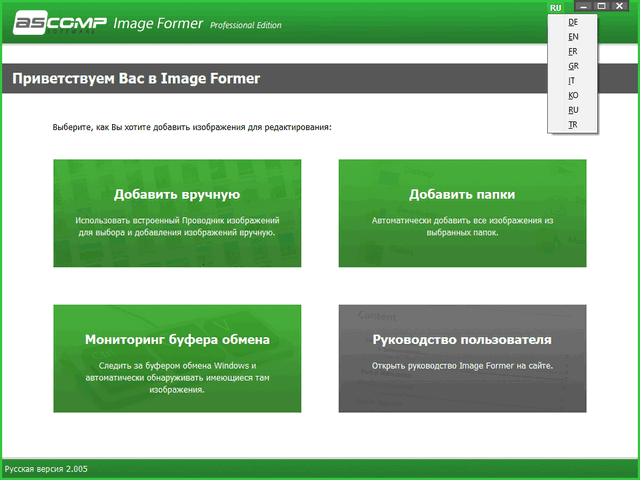
Task: Start Мониторинг буфера обмена
Action: [177, 358]
